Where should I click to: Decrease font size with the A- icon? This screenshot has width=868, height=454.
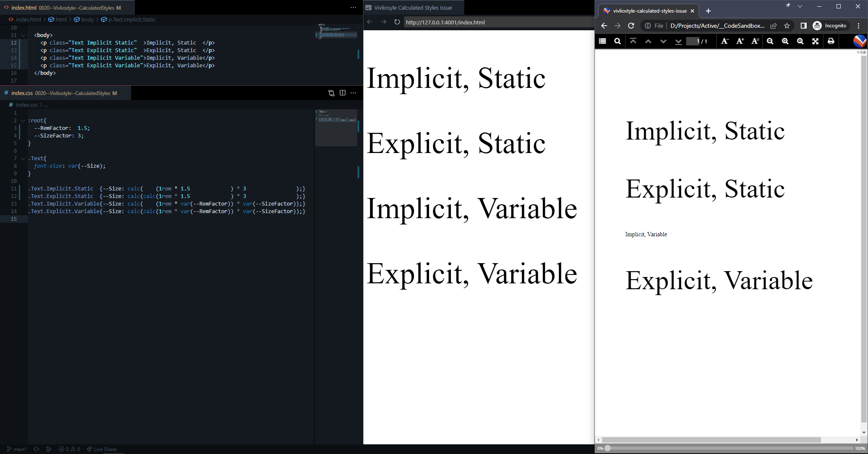724,41
